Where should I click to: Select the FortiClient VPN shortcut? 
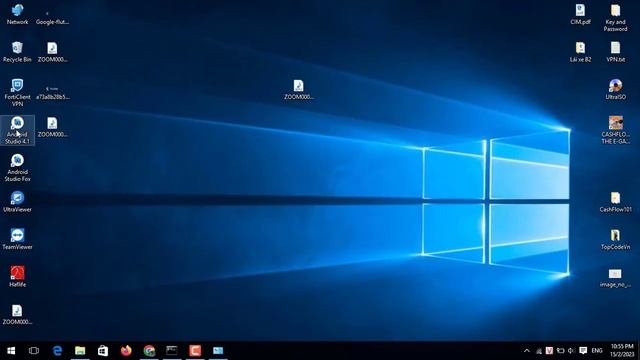(17, 93)
